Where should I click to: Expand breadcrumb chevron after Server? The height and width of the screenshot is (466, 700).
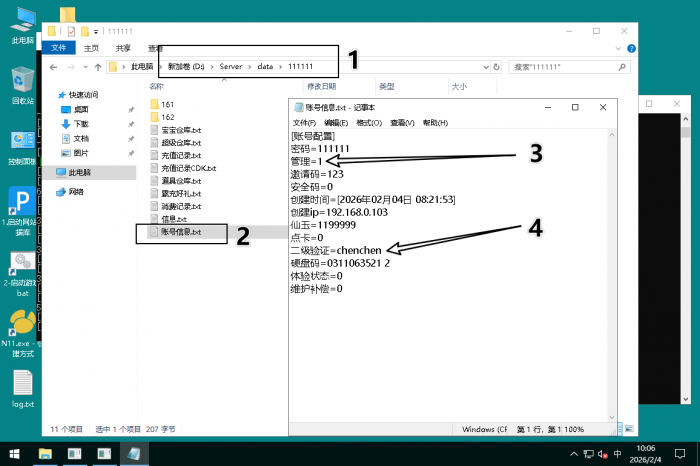[250, 67]
